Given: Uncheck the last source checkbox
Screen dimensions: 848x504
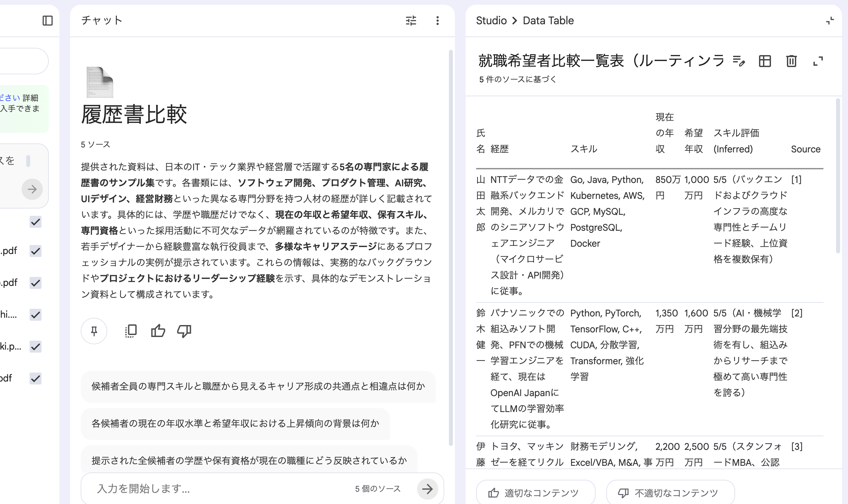Looking at the screenshot, I should tap(35, 378).
